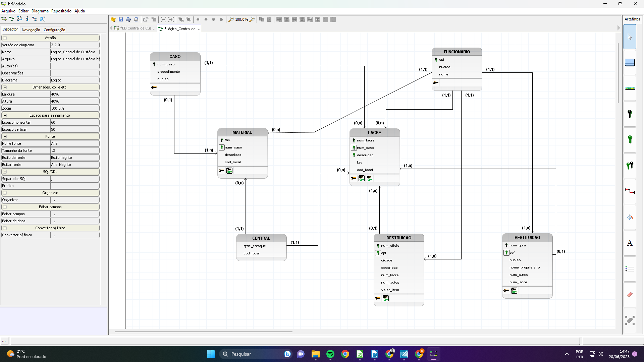The image size is (644, 362).
Task: Click the print icon in the toolbar
Action: coord(136,19)
